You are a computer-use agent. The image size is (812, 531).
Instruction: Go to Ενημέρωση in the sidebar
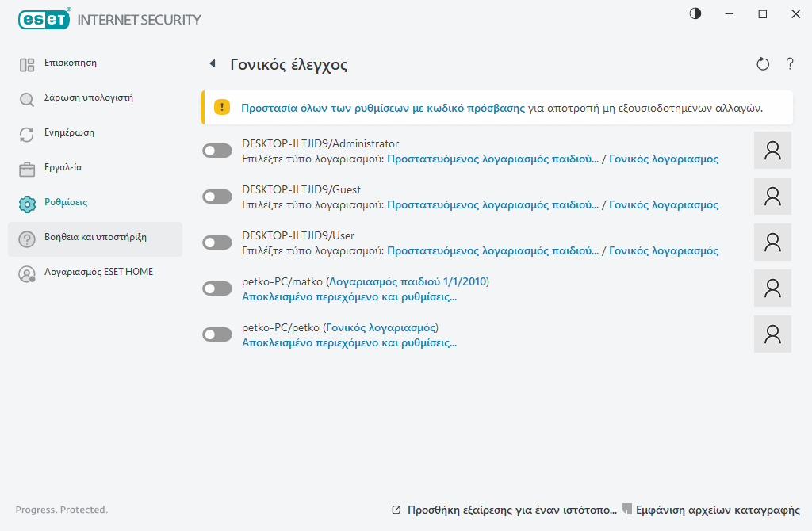point(68,133)
